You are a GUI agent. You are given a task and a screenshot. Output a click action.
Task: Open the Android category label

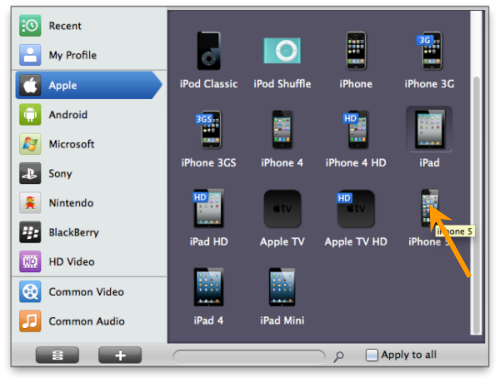coord(68,115)
